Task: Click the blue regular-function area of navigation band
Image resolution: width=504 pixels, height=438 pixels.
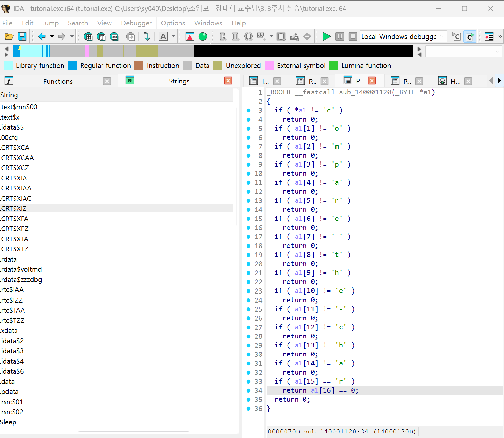Action: pos(16,52)
